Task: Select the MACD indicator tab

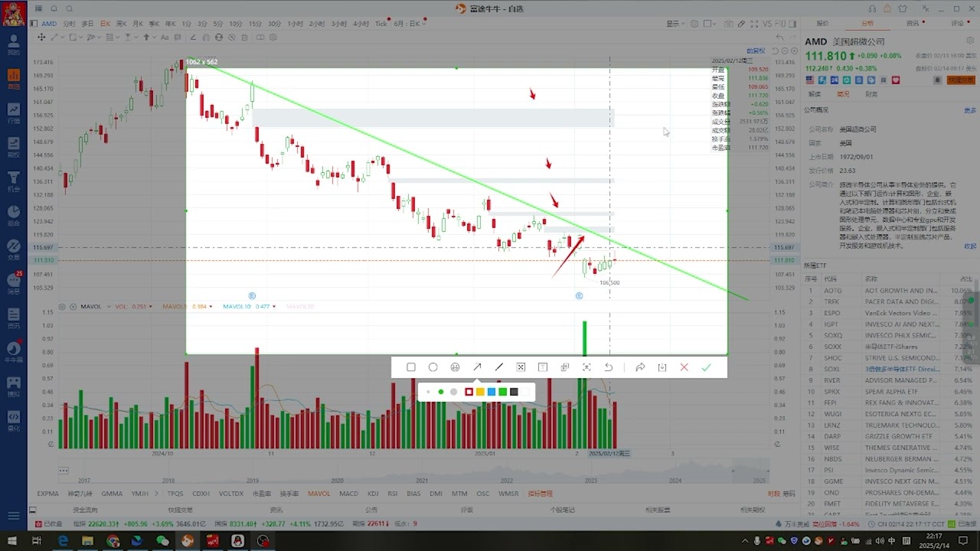Action: [x=348, y=494]
